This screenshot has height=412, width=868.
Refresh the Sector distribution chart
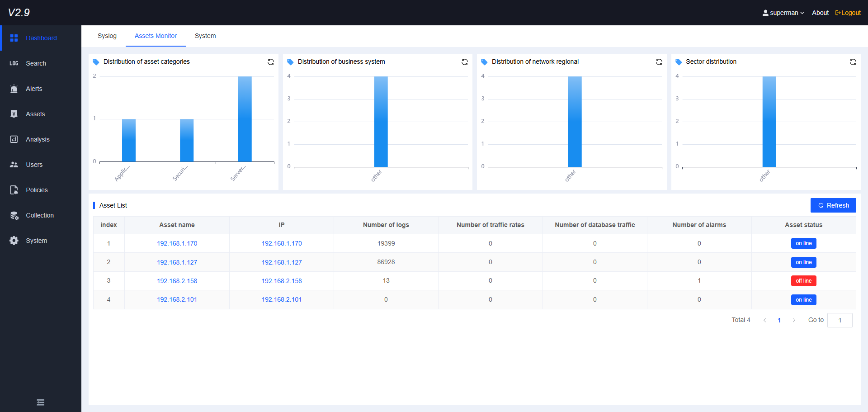(x=853, y=62)
